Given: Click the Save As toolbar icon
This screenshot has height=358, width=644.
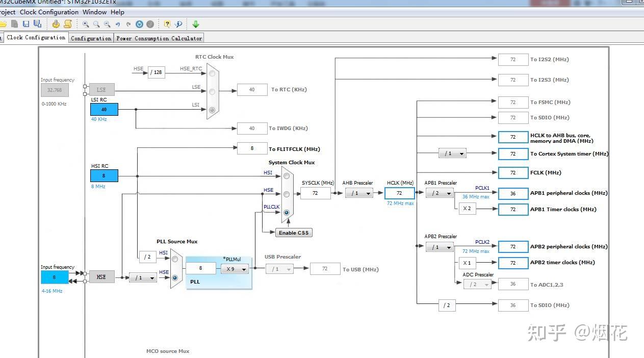Looking at the screenshot, I should 37,24.
